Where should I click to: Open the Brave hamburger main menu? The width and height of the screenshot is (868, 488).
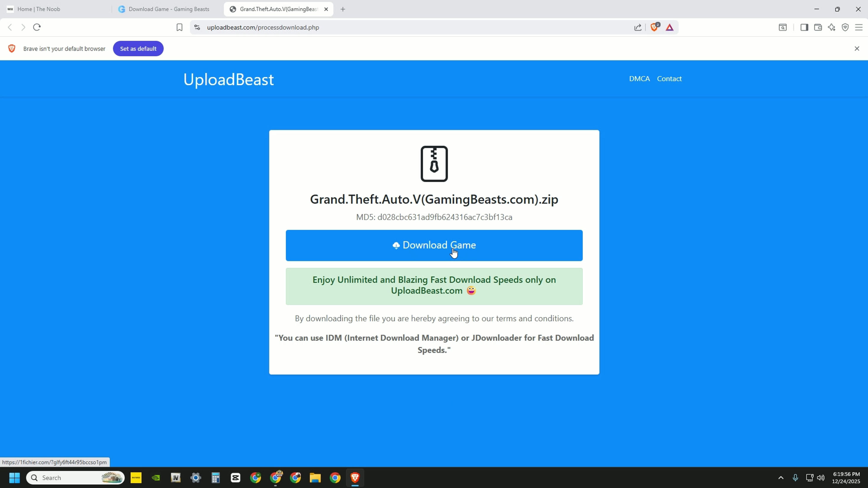pos(859,27)
